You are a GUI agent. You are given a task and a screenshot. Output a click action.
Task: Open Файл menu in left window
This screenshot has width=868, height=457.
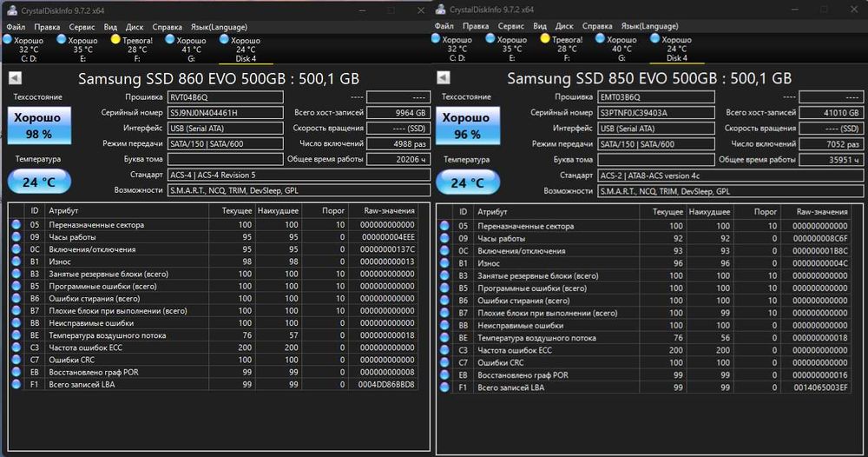coord(16,27)
